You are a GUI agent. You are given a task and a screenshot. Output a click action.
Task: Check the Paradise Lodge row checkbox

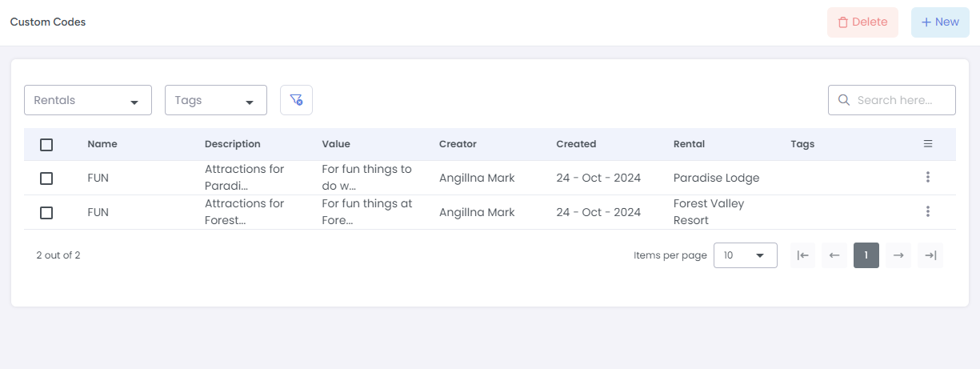(x=46, y=178)
